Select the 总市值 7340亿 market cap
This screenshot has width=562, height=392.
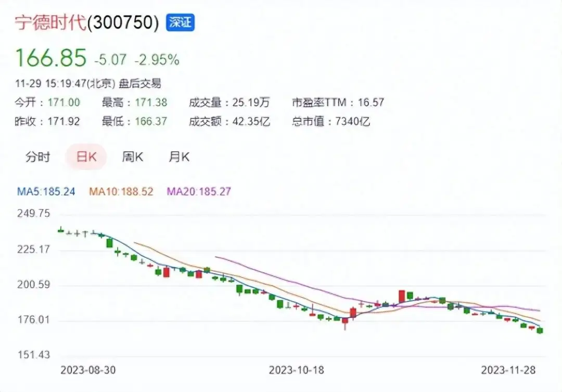(x=330, y=122)
